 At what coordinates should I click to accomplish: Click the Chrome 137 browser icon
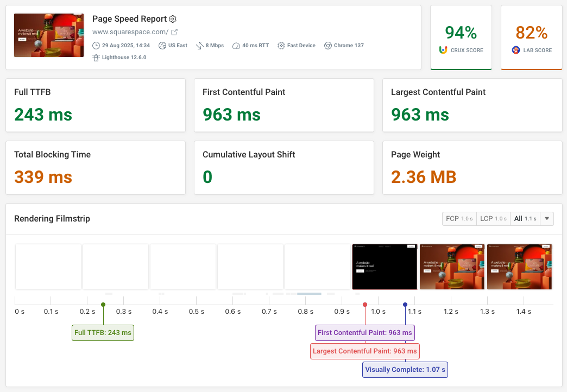click(327, 46)
